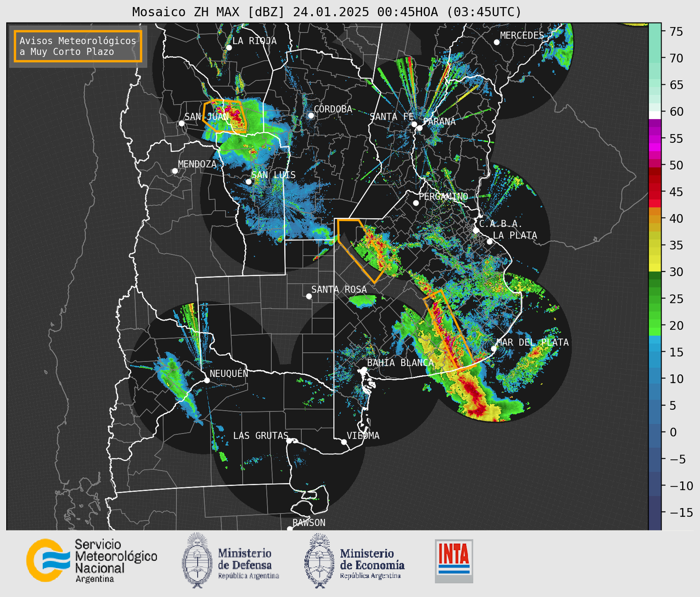
Task: Select the RAWSON city label
Action: point(309,523)
